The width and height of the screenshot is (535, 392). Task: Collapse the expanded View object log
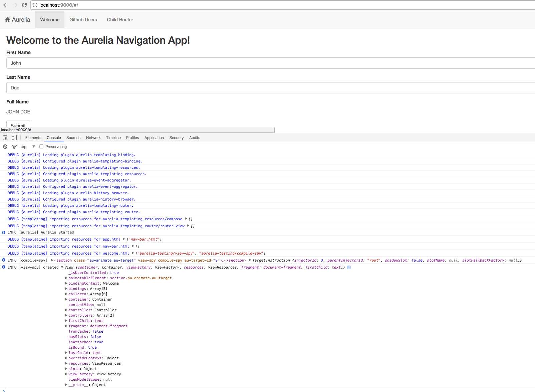pyautogui.click(x=62, y=267)
